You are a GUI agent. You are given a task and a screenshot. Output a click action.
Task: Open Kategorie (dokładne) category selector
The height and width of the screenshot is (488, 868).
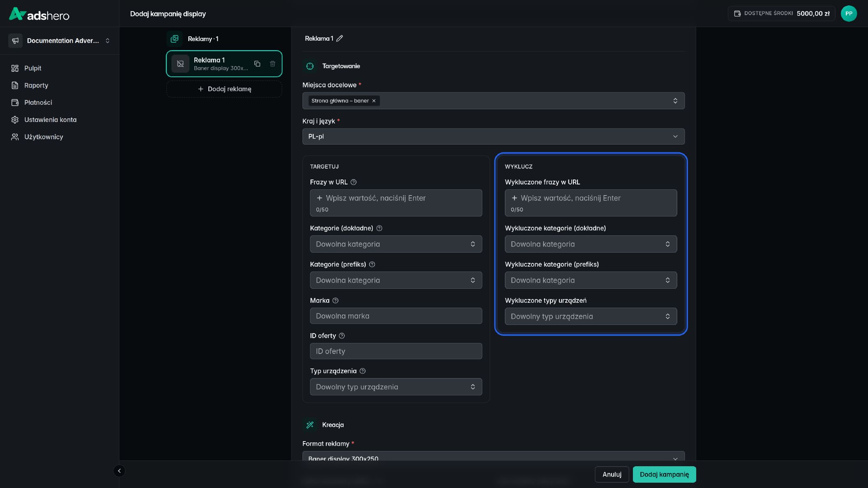point(396,244)
